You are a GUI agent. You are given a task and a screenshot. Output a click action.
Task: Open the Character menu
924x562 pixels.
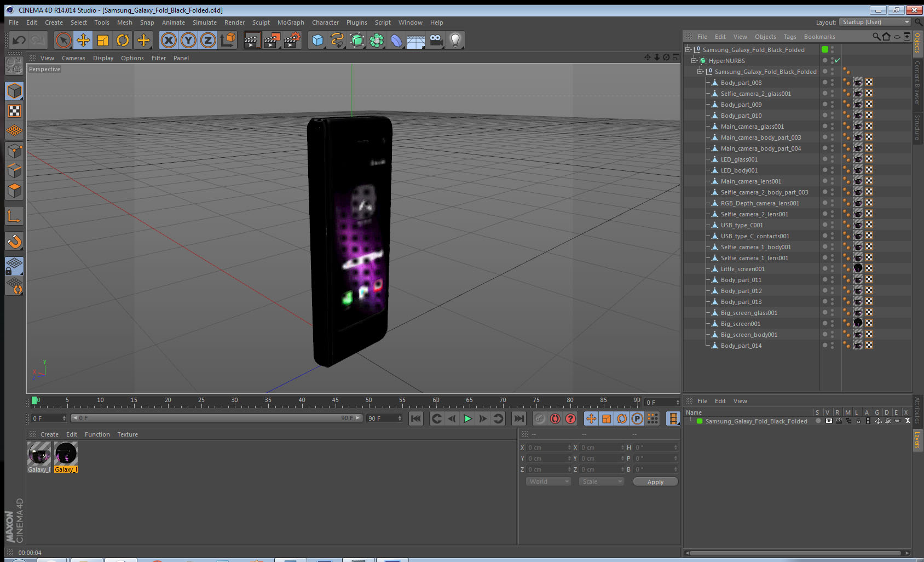pos(325,22)
